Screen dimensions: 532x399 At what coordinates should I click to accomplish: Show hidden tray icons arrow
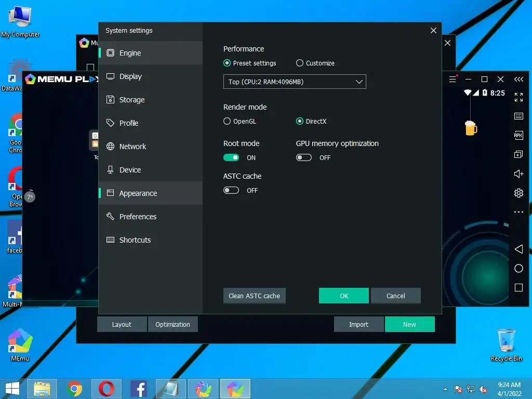point(445,389)
